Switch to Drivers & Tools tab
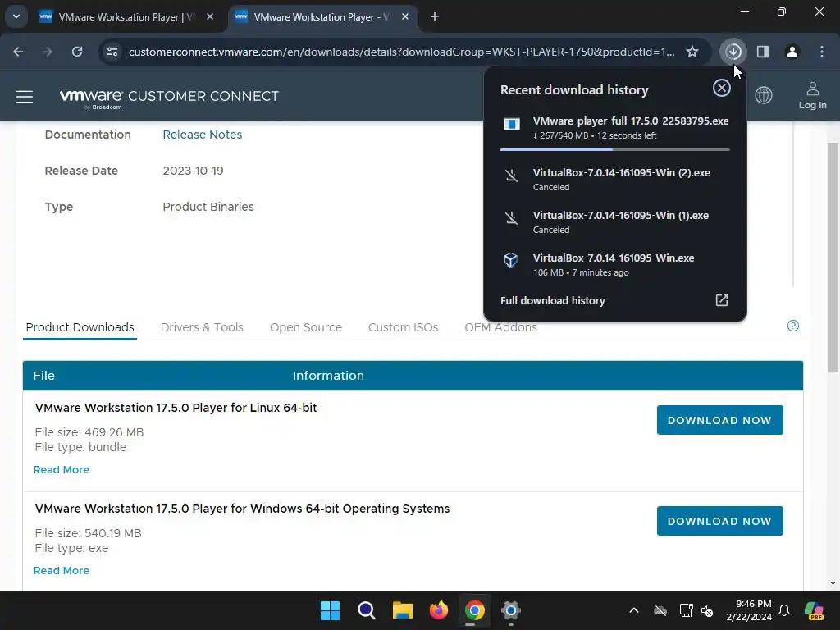 point(202,327)
